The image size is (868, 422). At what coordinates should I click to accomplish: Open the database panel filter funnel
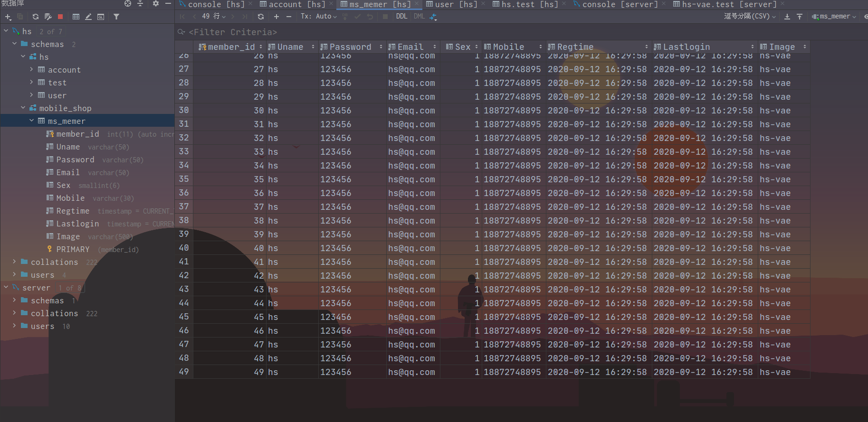coord(116,17)
